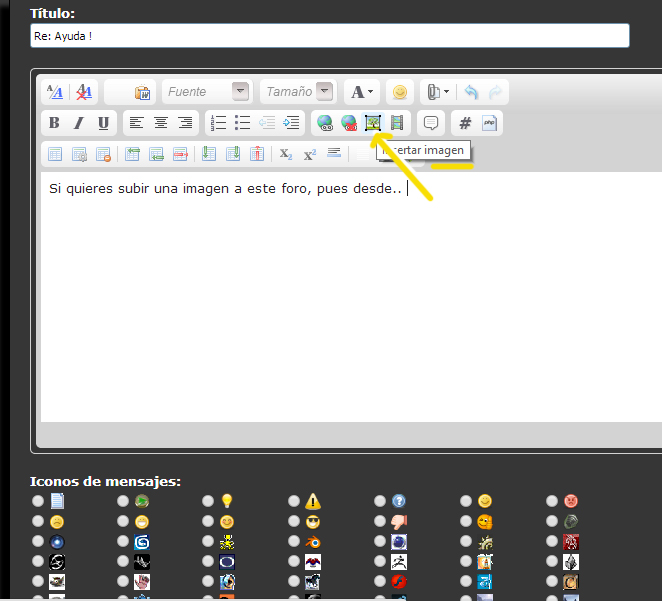Select the document page message icon radio
662x601 pixels.
(38, 501)
